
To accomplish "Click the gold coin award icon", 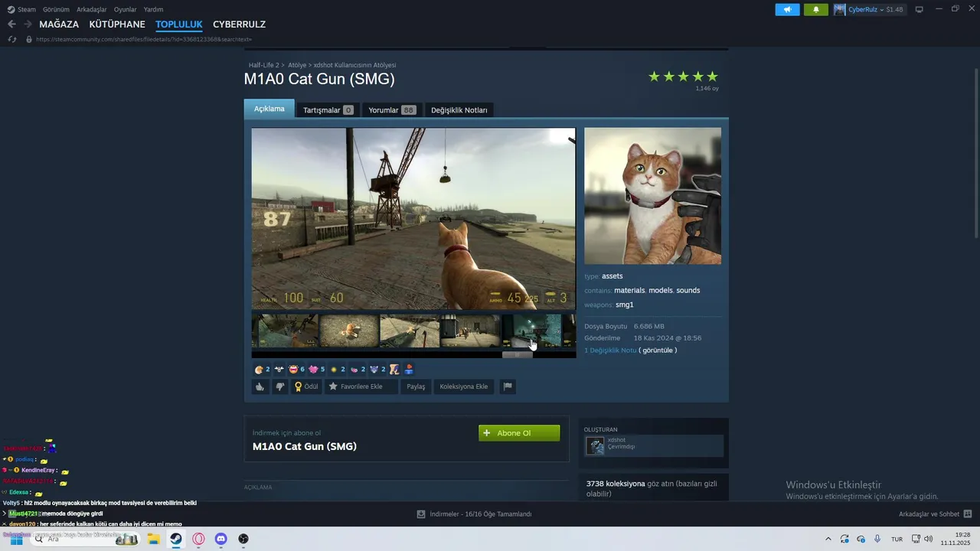I will 337,370.
